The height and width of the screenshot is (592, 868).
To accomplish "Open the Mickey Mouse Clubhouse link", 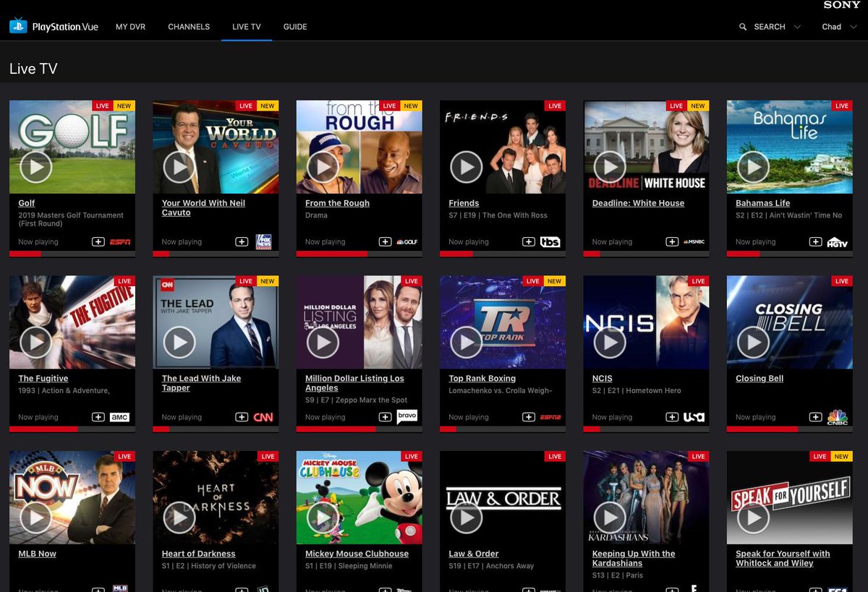I will point(357,554).
